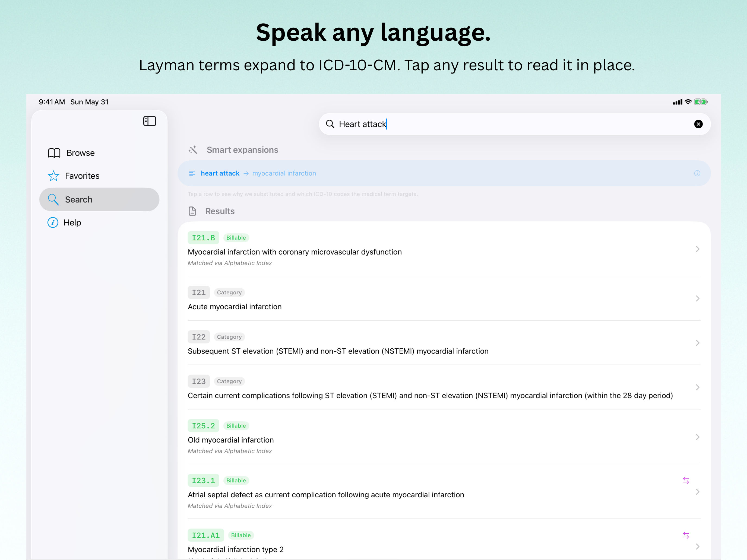This screenshot has width=747, height=560.
Task: Click Matched via Alphabetic Index under I25.2
Action: 230,451
